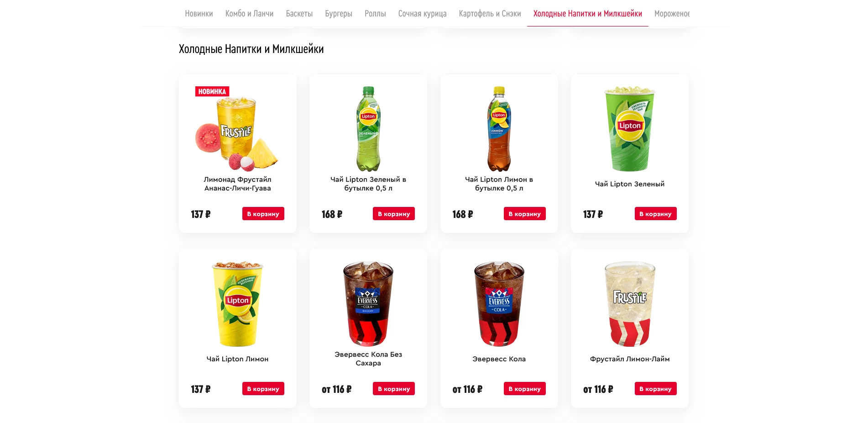
Task: Select the Баскеты category tab
Action: [x=299, y=14]
